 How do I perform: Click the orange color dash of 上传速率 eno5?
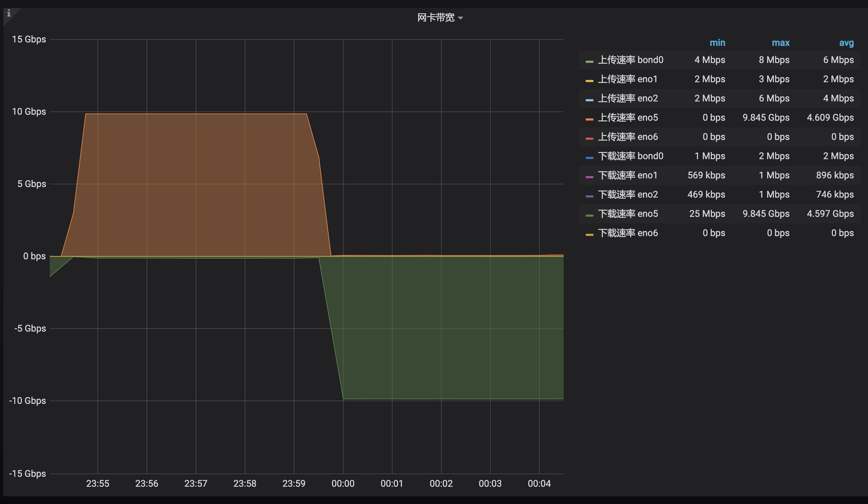point(589,119)
